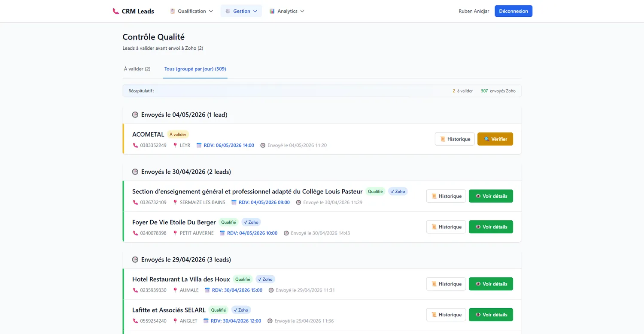Image resolution: width=644 pixels, height=334 pixels.
Task: Click the bar chart icon next to Analytics
Action: pyautogui.click(x=272, y=11)
